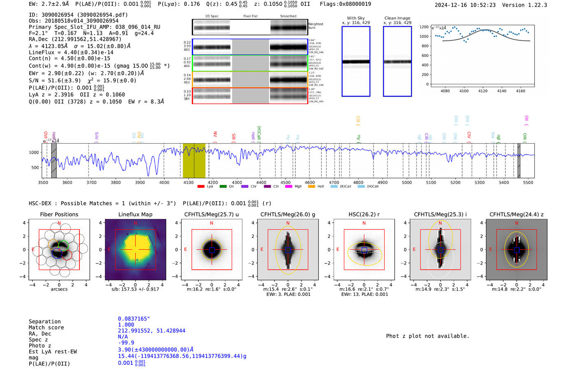Click the purple SiIV line label

click(97, 137)
